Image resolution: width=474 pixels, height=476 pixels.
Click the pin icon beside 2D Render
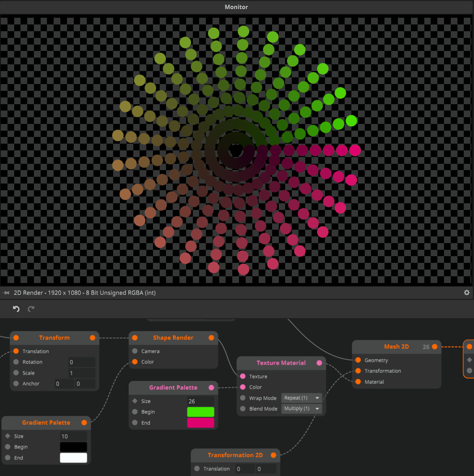(6, 293)
